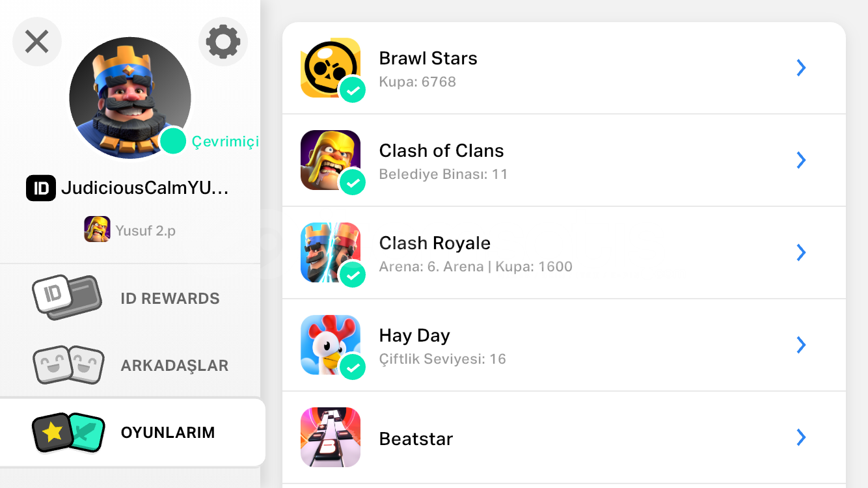The image size is (868, 488).
Task: Click the JudiciousCalmYU... Supercell ID name
Action: pos(144,188)
